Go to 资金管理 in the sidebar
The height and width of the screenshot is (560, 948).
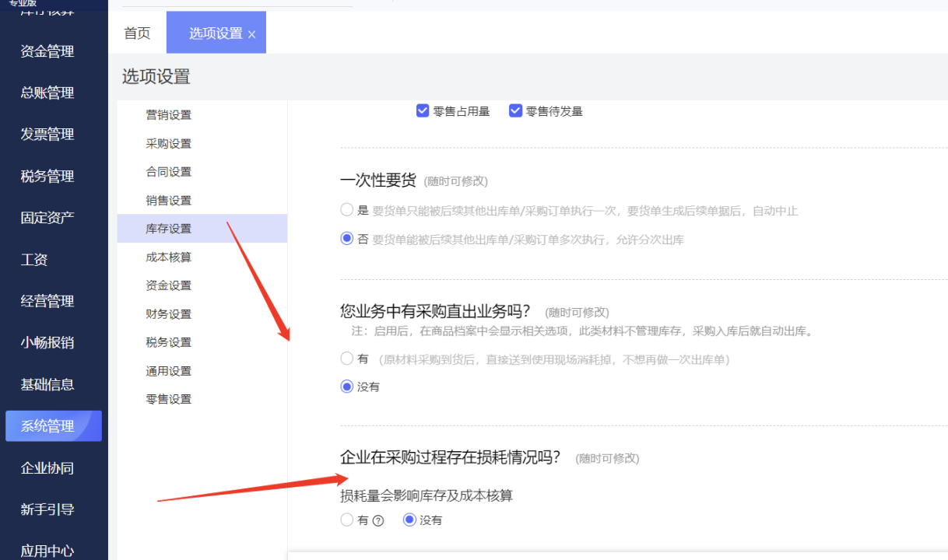tap(47, 51)
